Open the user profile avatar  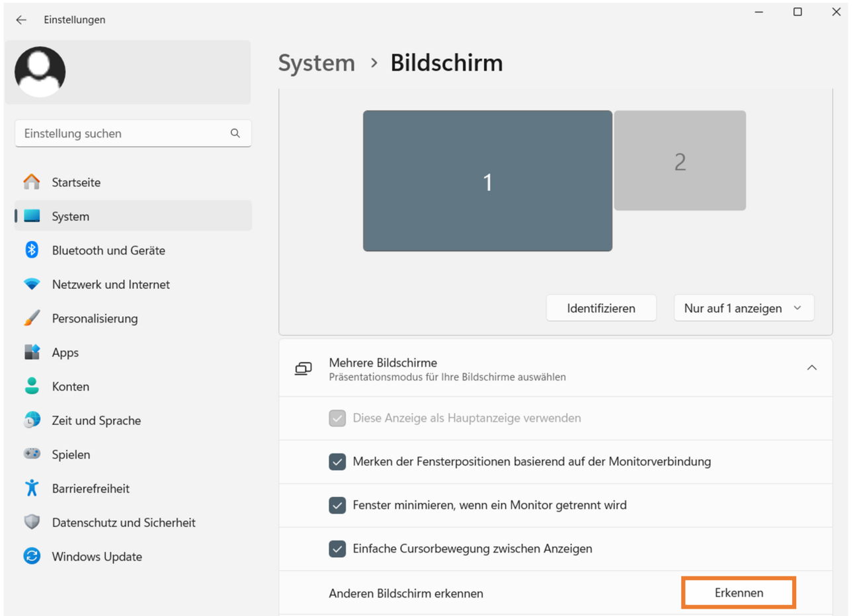pyautogui.click(x=40, y=71)
